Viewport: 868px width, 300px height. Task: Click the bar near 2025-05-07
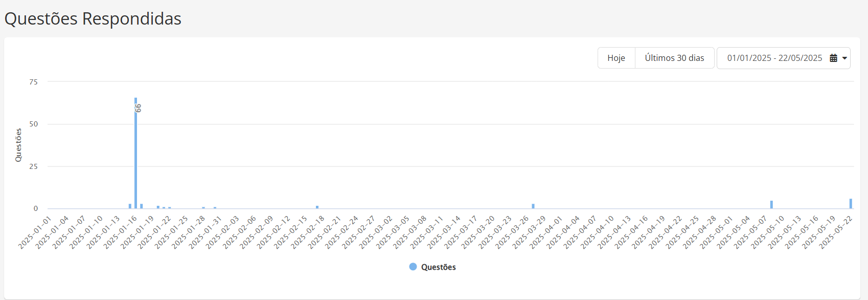pyautogui.click(x=771, y=205)
